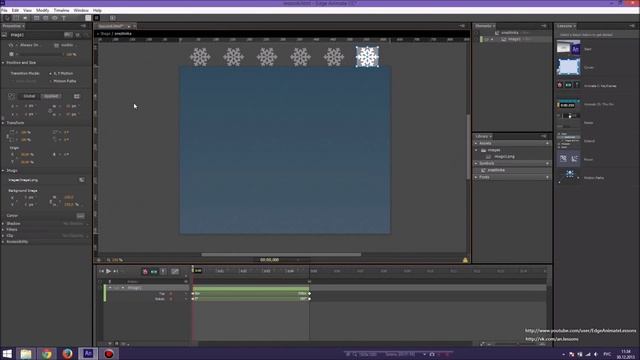Click the Add Asset plus button

click(547, 143)
